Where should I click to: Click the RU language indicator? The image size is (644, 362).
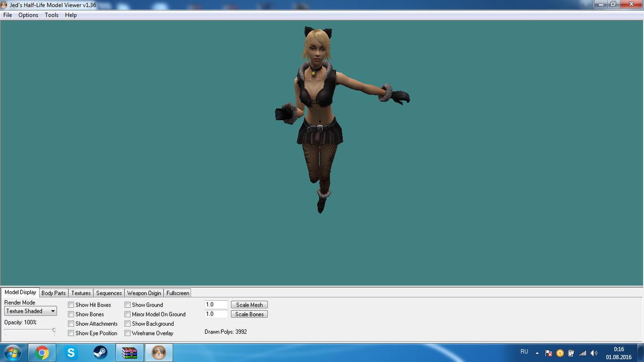[524, 352]
